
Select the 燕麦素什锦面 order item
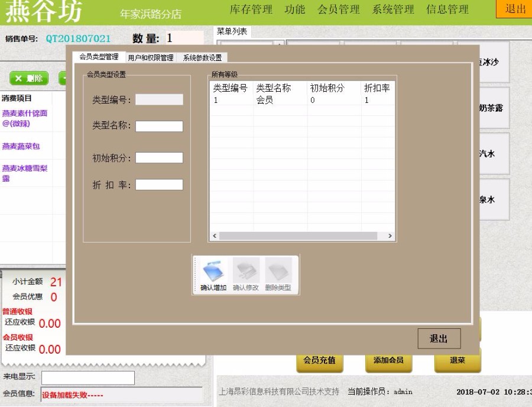coord(25,118)
